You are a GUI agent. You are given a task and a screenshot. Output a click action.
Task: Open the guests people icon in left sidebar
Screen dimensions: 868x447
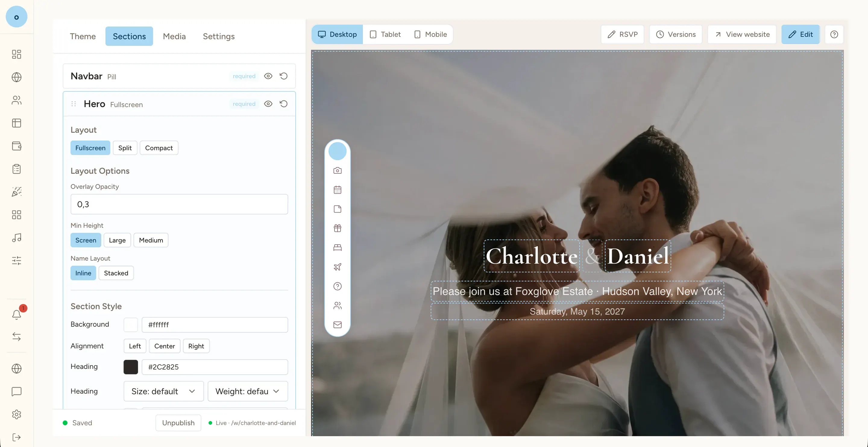point(17,100)
